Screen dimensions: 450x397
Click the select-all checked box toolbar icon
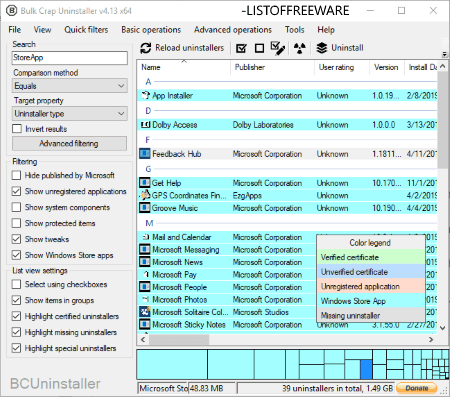[241, 48]
